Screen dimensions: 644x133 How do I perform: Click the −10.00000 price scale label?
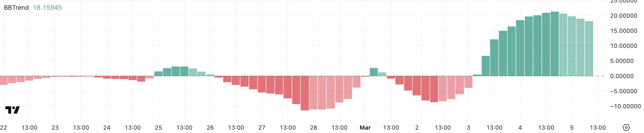626,106
